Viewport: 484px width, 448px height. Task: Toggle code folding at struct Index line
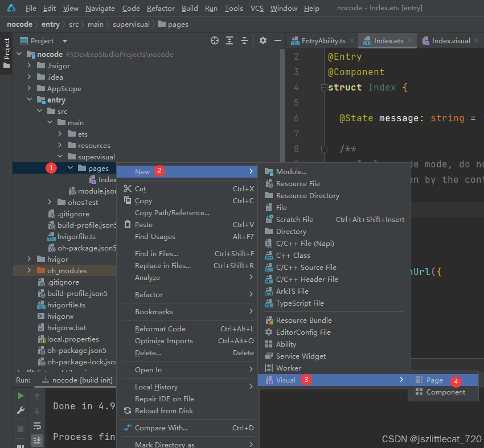[x=323, y=88]
